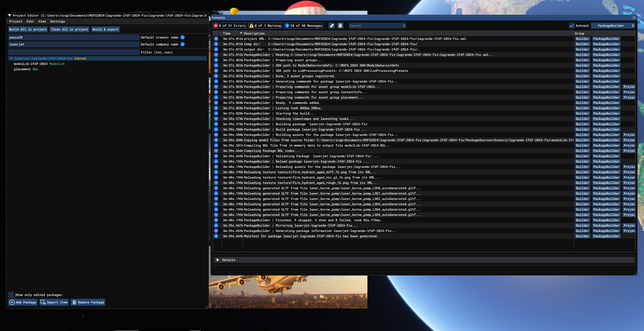Screen dimensions: 644x331
Task: Click the 'Build & export' button
Action: [106, 29]
